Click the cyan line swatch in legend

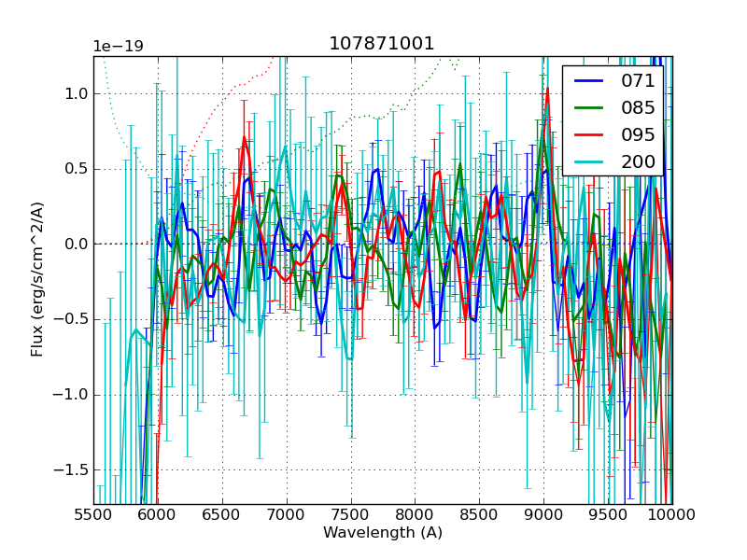[589, 161]
